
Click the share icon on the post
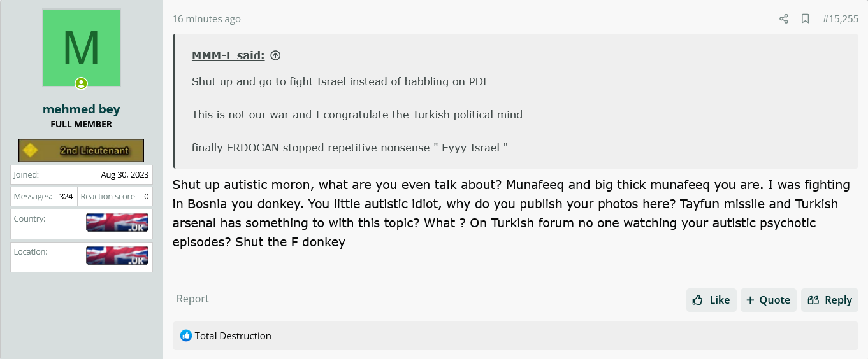[x=784, y=19]
